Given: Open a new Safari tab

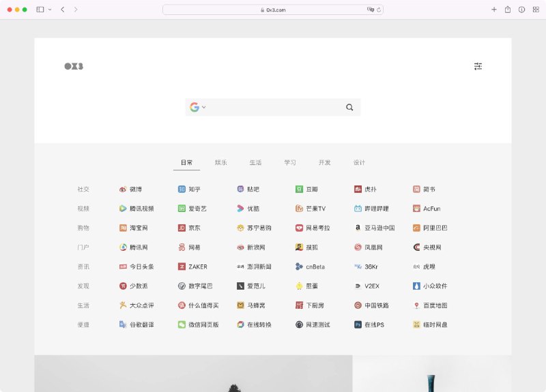Looking at the screenshot, I should point(493,10).
